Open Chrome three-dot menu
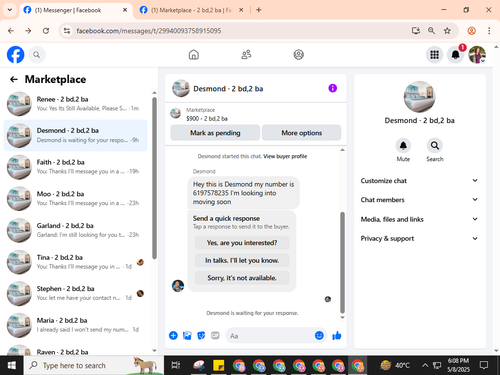Screen dimensions: 500x375 click(x=489, y=31)
